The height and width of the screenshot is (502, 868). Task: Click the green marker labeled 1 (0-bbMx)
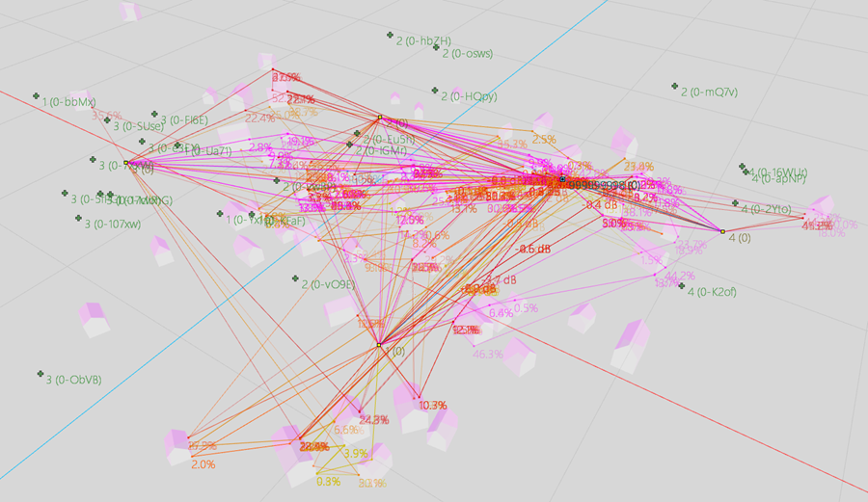tap(36, 97)
